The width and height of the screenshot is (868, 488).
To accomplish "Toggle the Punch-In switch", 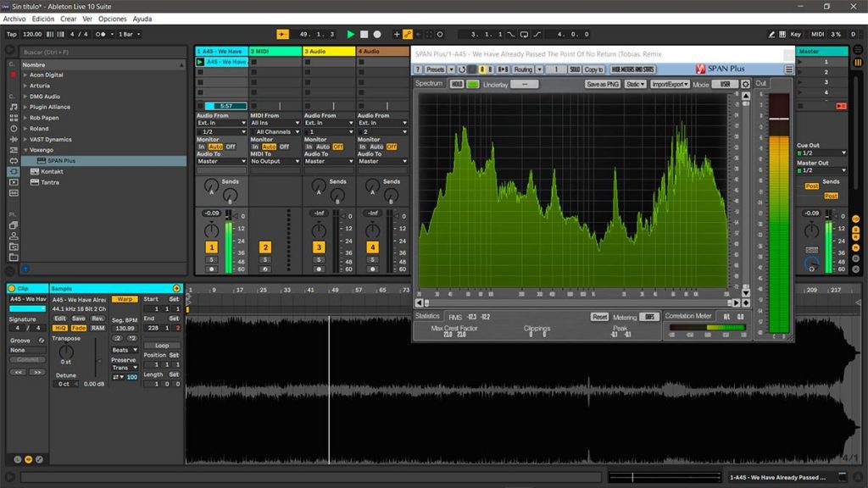I will 511,34.
